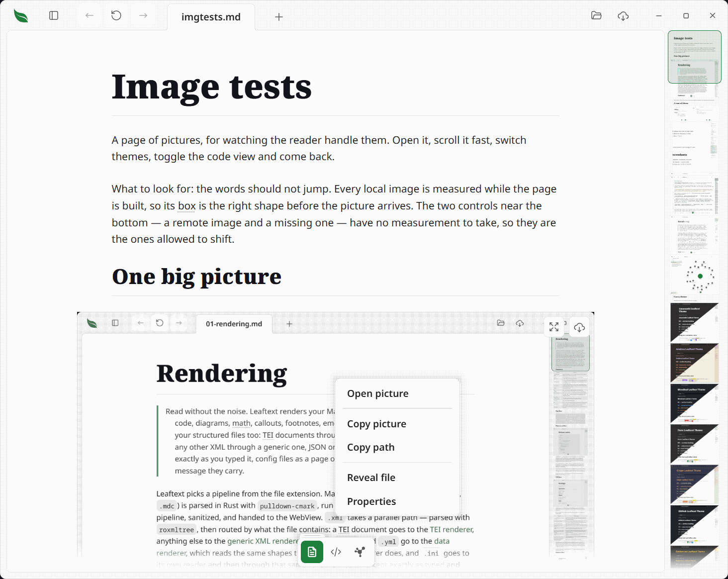Click the "Image tests" page heading
Viewport: 728px width, 579px height.
(211, 87)
